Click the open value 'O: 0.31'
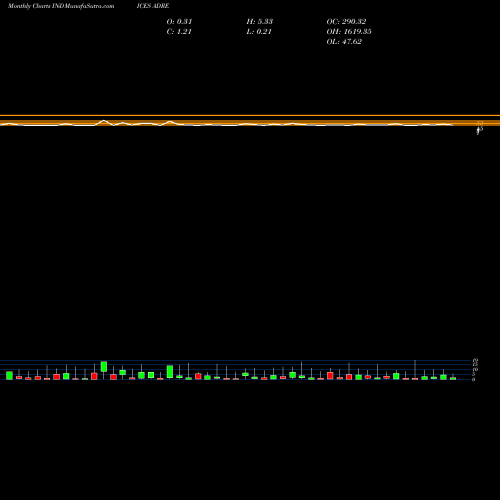Screen dimensions: 500x500 [179, 21]
